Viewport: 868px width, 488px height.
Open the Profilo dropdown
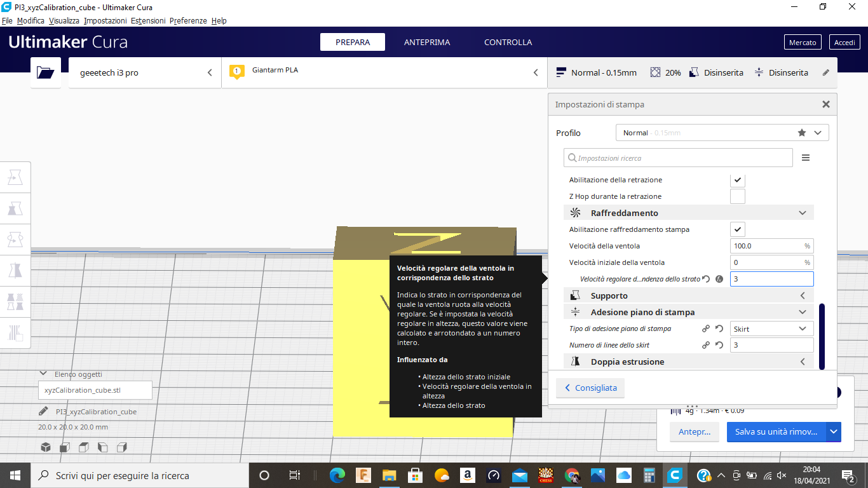tap(722, 133)
